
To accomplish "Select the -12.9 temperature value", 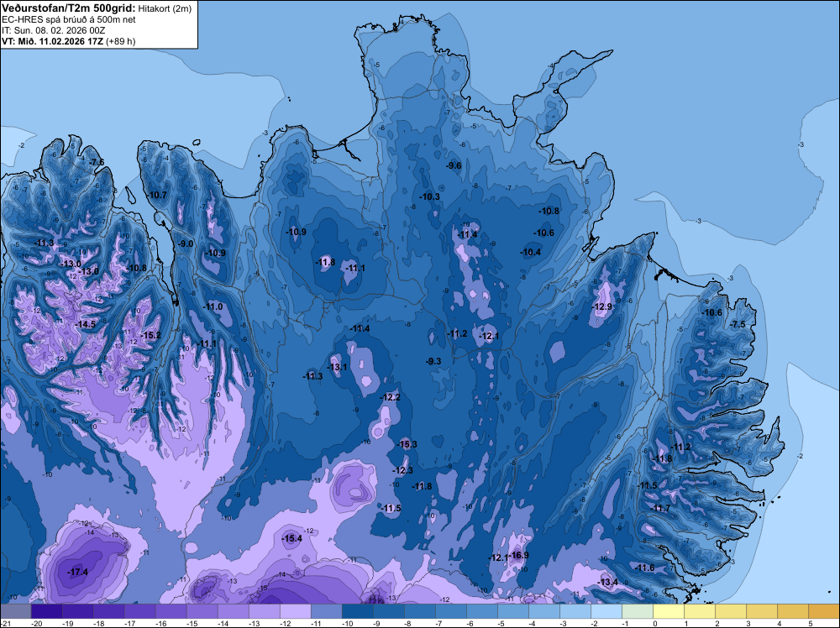I will [x=602, y=306].
